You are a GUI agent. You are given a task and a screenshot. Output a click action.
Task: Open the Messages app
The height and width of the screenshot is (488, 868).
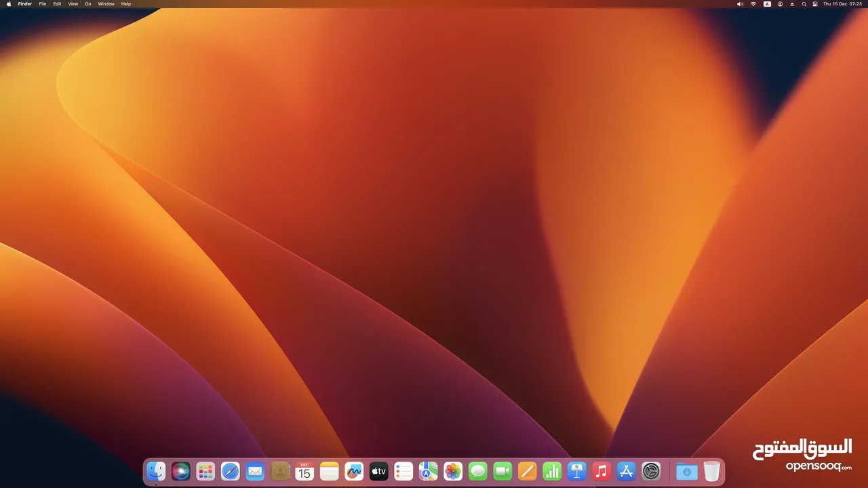click(478, 471)
